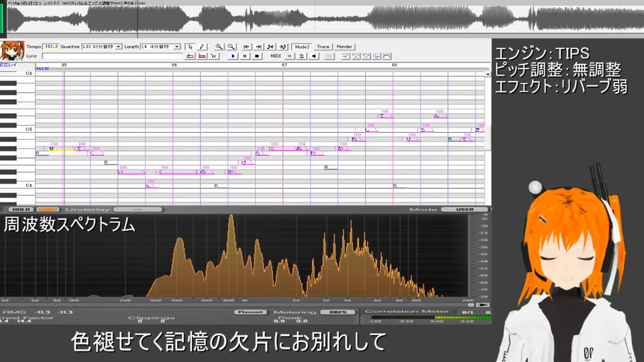This screenshot has width=644, height=362.
Task: Click the measure 87 marker in the ruler
Action: pyautogui.click(x=284, y=65)
